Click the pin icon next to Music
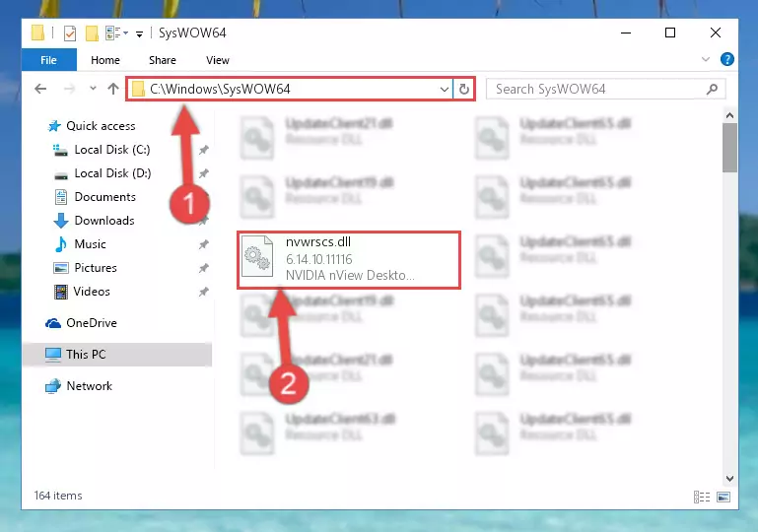 click(203, 244)
